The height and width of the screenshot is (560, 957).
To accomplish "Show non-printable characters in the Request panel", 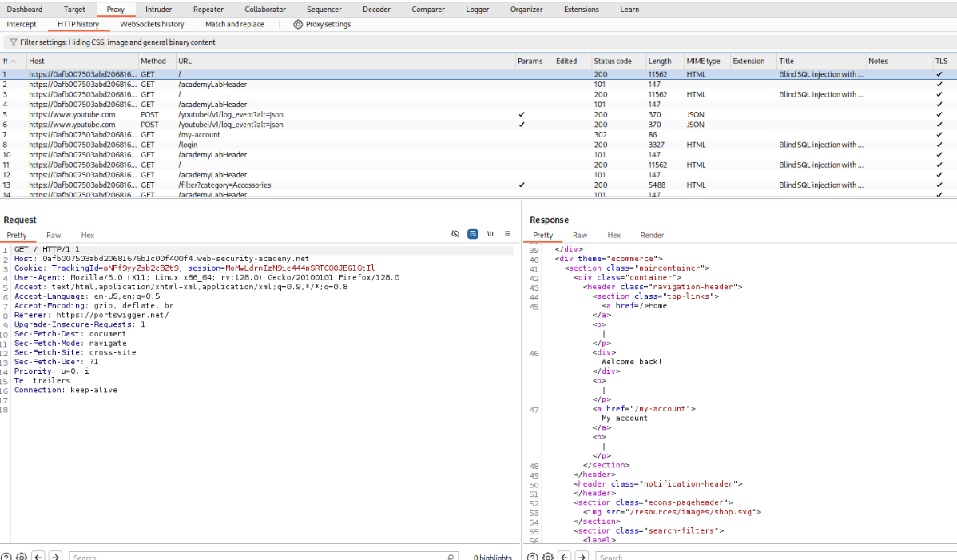I will (455, 233).
